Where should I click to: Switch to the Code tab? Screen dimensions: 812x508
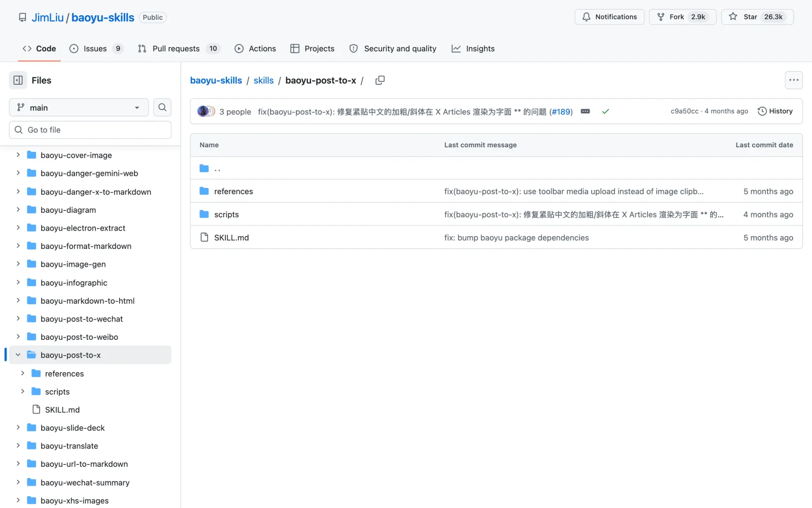pos(39,49)
